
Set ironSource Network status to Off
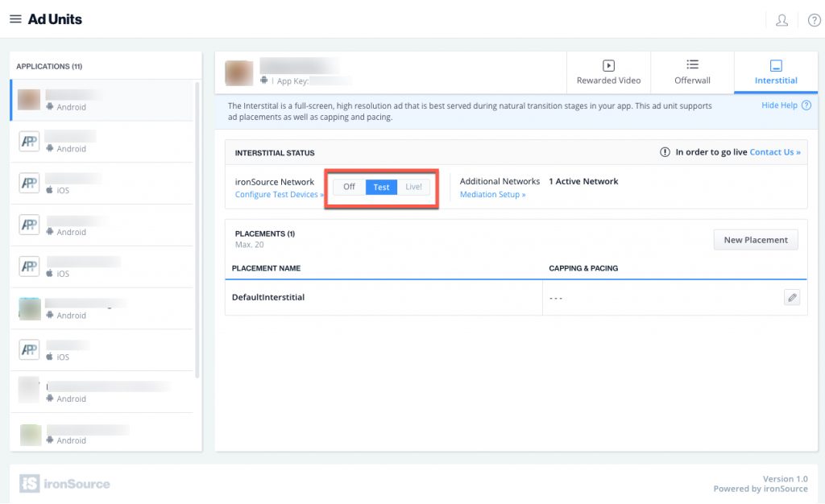[x=350, y=187]
